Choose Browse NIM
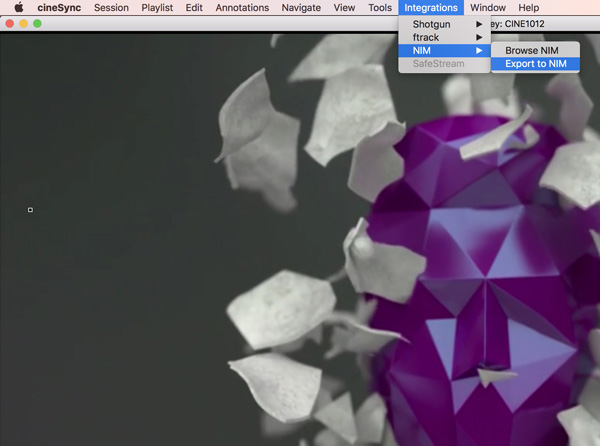Viewport: 600px width, 446px height. point(535,50)
